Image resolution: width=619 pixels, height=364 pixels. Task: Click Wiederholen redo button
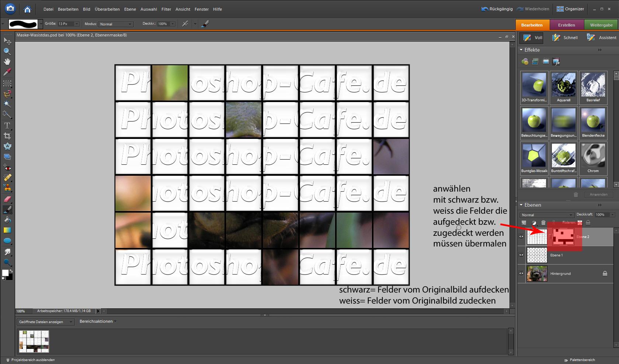click(x=533, y=9)
